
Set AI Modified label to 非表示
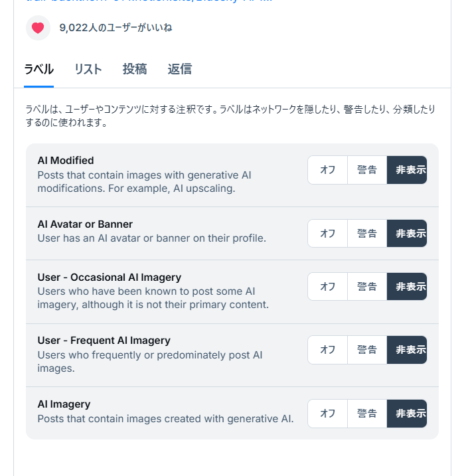[x=407, y=170]
